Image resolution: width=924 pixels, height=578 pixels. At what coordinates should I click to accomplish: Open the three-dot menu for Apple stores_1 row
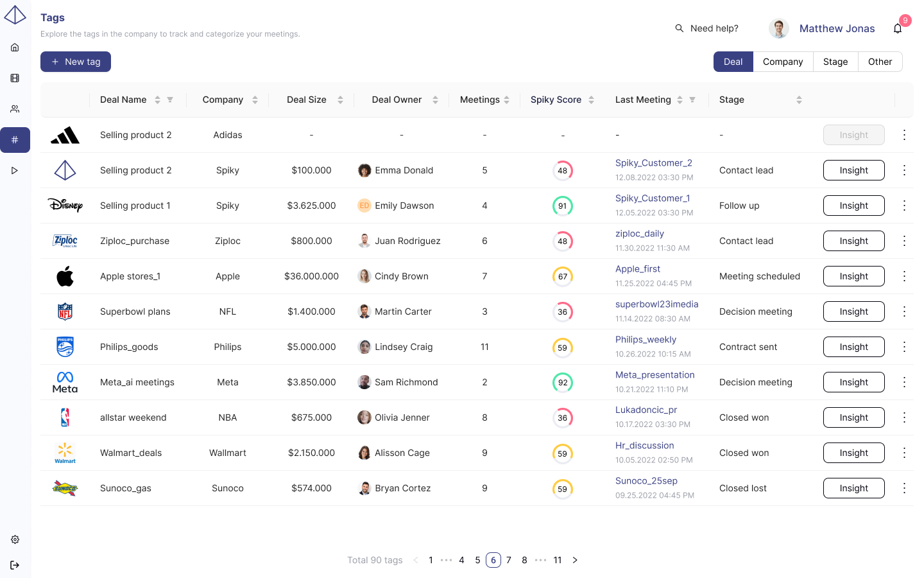(904, 276)
